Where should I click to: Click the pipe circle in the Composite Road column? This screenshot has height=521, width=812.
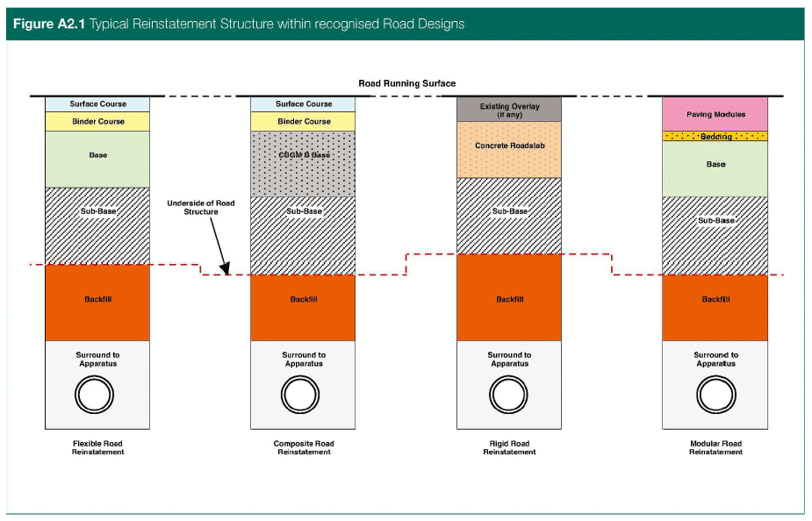tap(303, 395)
